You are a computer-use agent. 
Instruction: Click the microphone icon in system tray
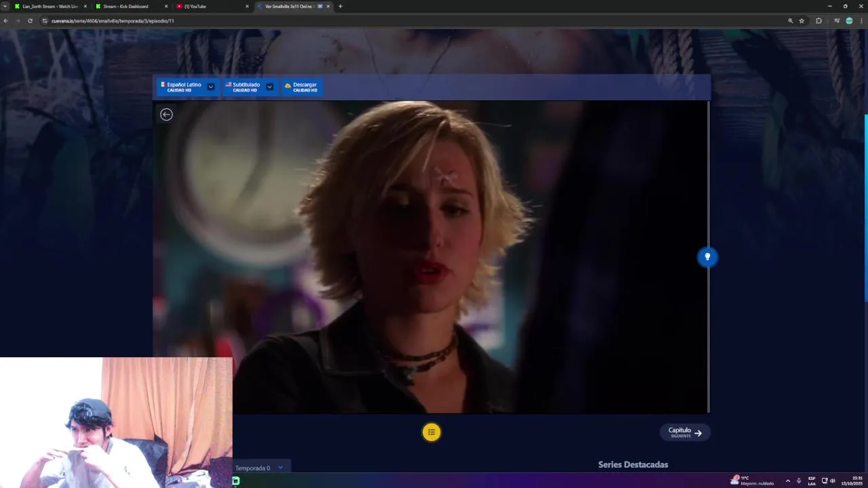point(799,481)
